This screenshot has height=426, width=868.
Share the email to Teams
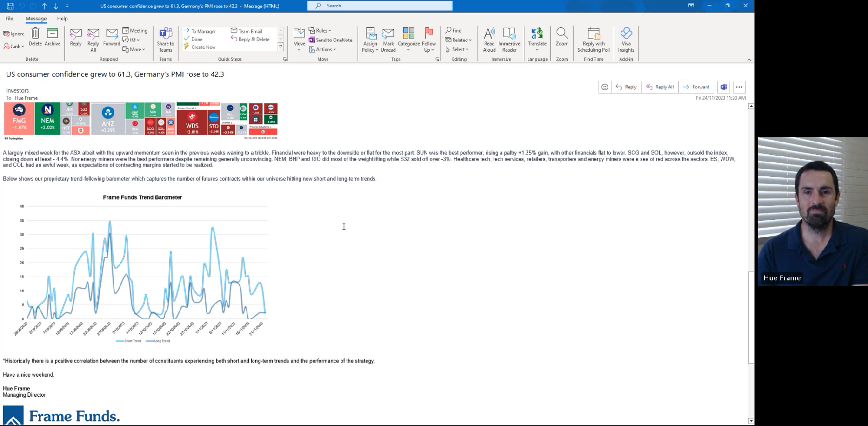tap(166, 40)
